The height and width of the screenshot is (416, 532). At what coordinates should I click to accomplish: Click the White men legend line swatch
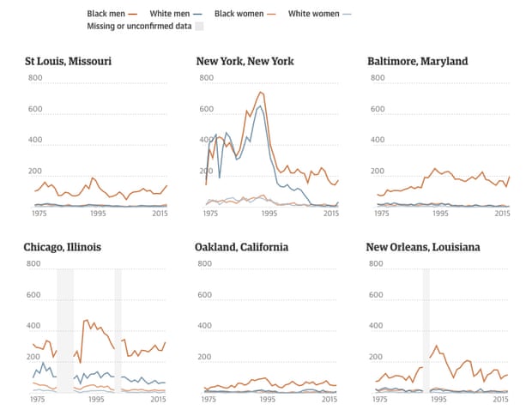(x=197, y=14)
